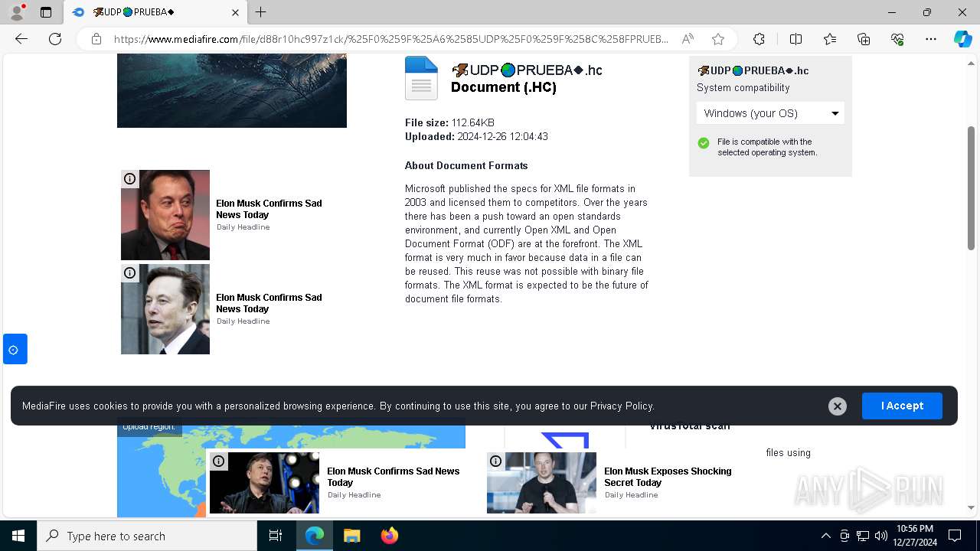980x551 pixels.
Task: Open File Explorer from taskbar
Action: (x=351, y=536)
